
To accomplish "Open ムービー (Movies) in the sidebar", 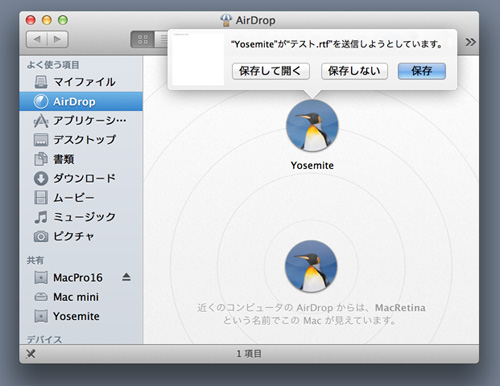I will pos(81,198).
